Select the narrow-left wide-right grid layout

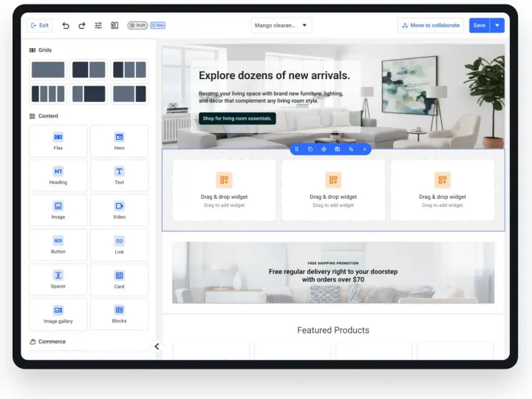89,94
